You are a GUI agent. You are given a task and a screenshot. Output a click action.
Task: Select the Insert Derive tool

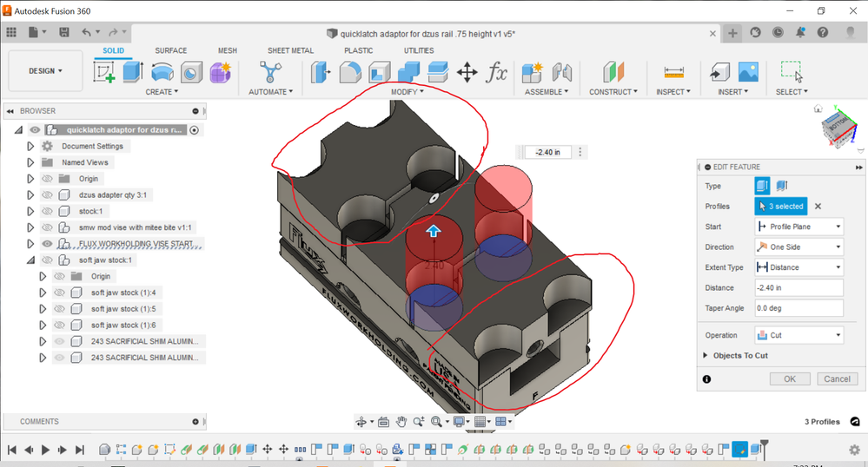[x=719, y=73]
